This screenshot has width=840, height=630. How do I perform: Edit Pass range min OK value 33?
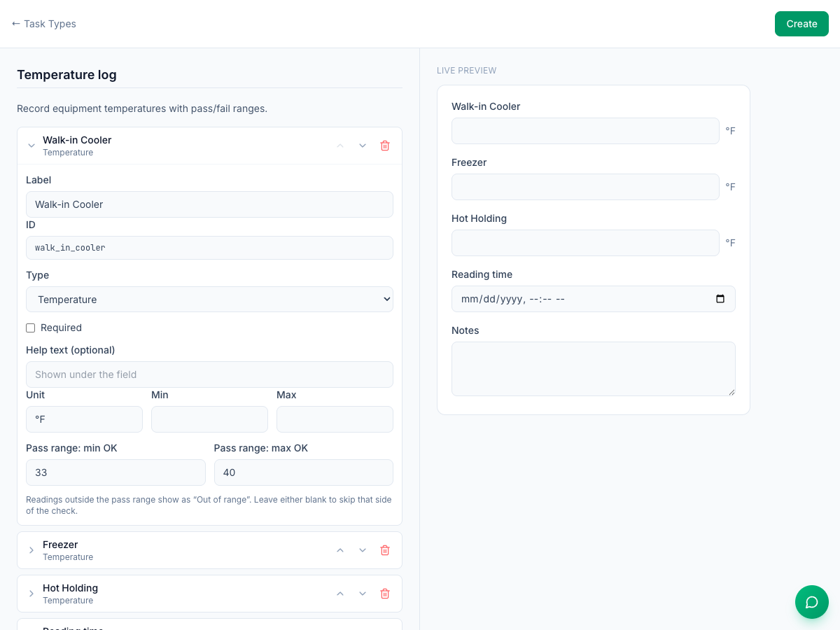(x=115, y=472)
